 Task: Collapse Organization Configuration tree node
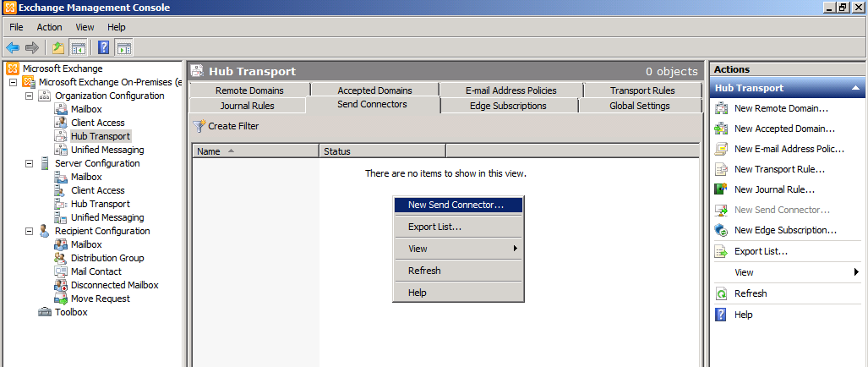pos(30,96)
